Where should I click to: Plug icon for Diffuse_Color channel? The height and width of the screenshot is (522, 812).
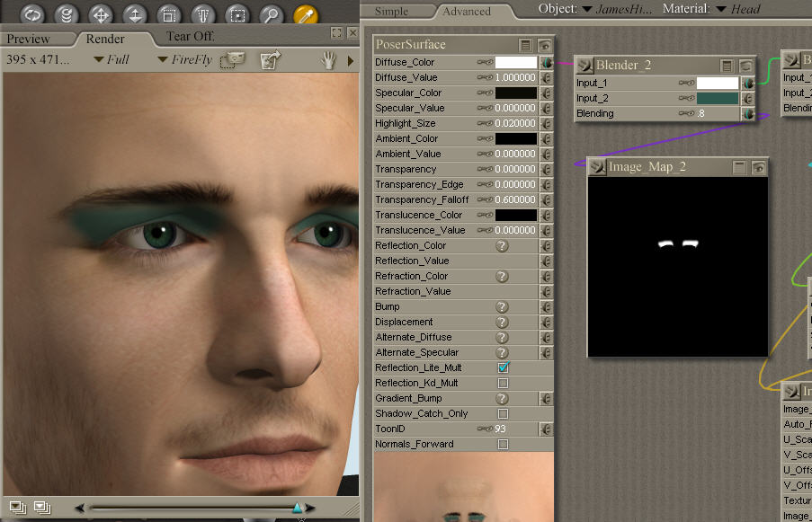click(546, 62)
